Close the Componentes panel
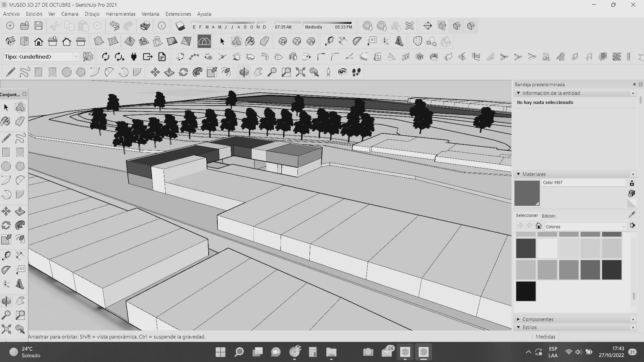 (633, 319)
